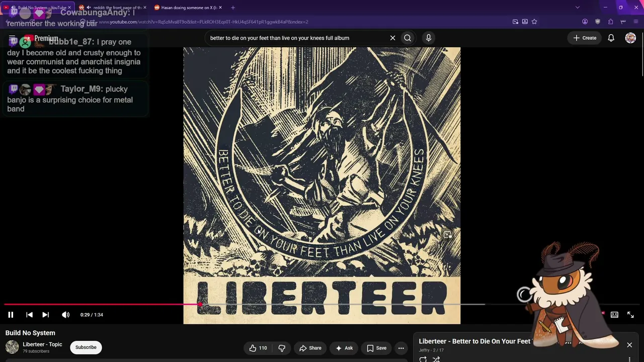This screenshot has height=362, width=644.
Task: Open the browser main menu
Action: (636, 22)
